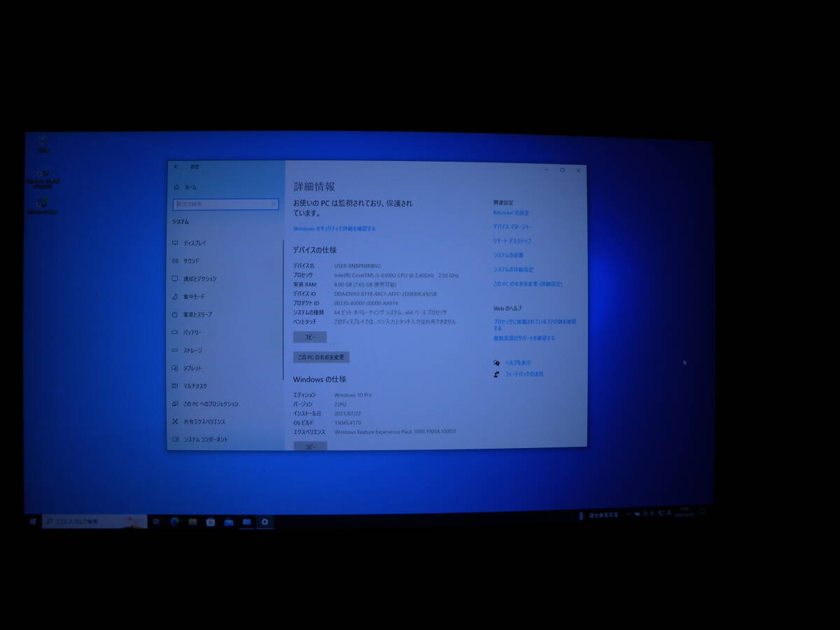Open the Microsoft Edge desktop shortcut
This screenshot has height=630, width=840.
[x=43, y=206]
